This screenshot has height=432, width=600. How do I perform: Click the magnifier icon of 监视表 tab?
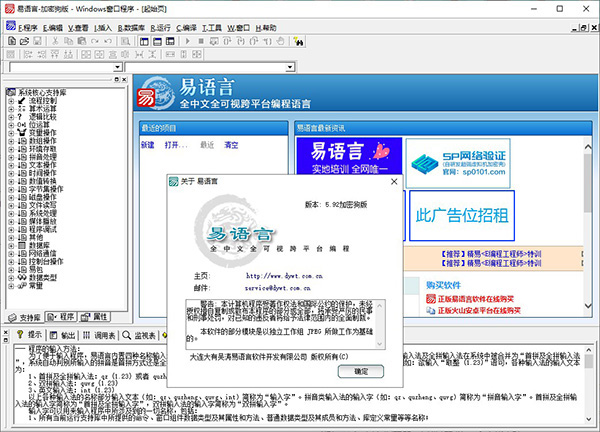[x=126, y=336]
